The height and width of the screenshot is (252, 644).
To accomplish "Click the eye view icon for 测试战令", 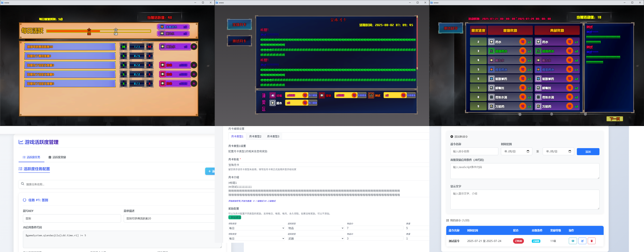I will click(573, 241).
